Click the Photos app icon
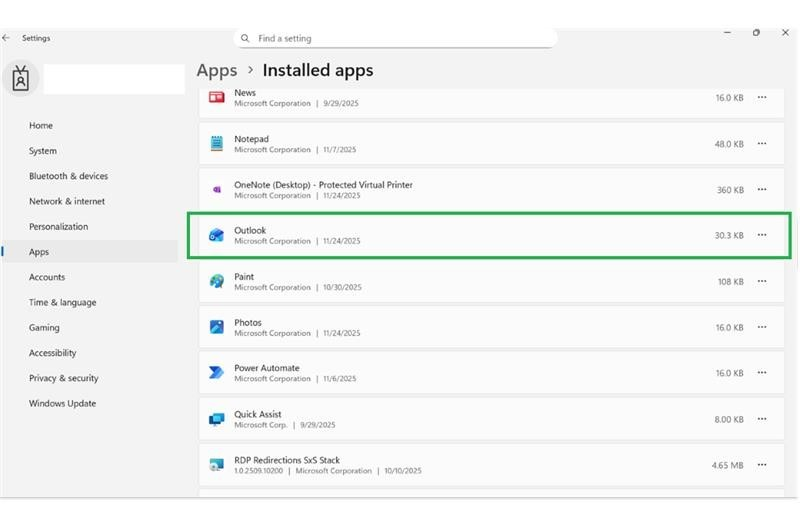This screenshot has height=505, width=800. coord(216,327)
